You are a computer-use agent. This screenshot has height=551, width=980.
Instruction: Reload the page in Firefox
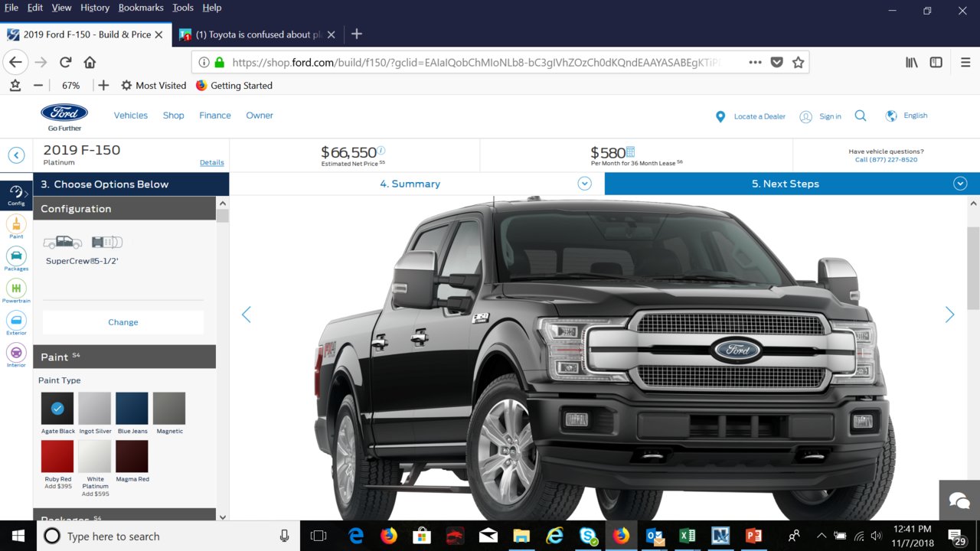(x=66, y=62)
